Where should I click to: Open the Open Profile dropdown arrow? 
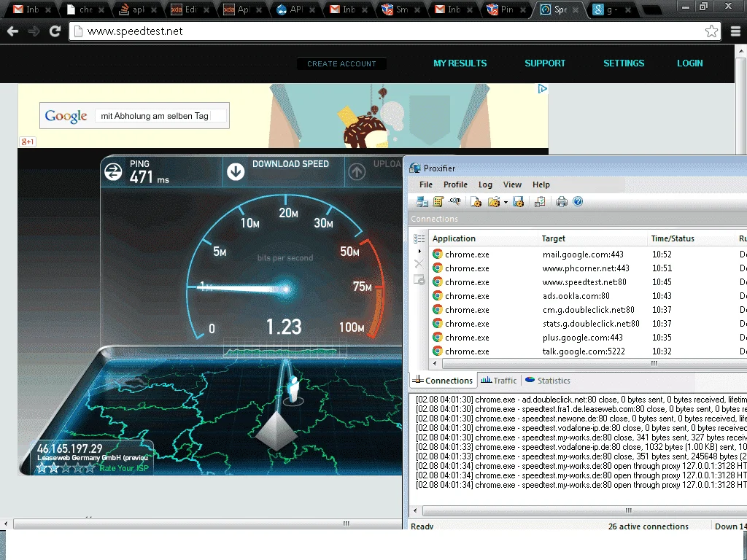(x=506, y=203)
